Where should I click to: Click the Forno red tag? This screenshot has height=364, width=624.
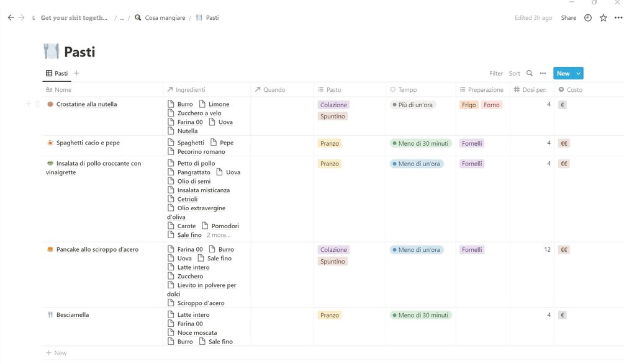tap(492, 105)
